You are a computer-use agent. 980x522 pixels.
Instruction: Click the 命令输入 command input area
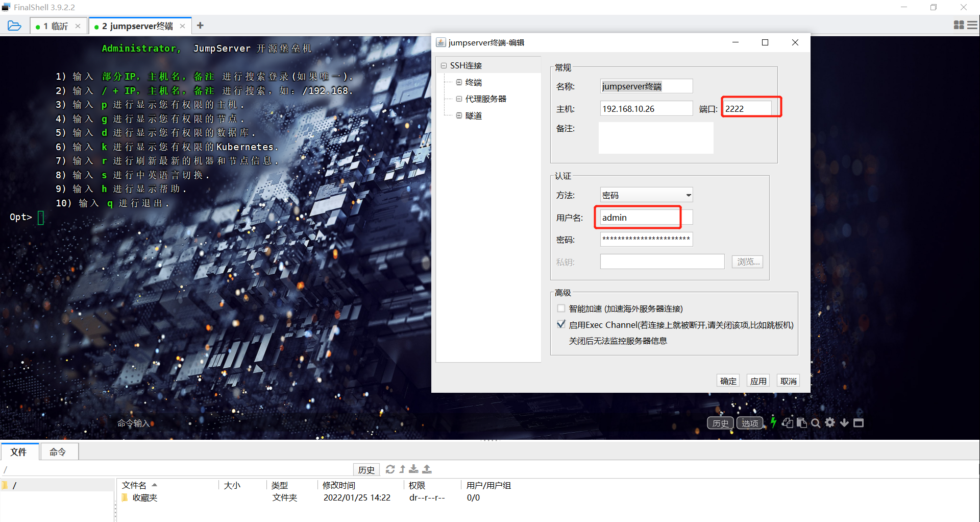134,423
